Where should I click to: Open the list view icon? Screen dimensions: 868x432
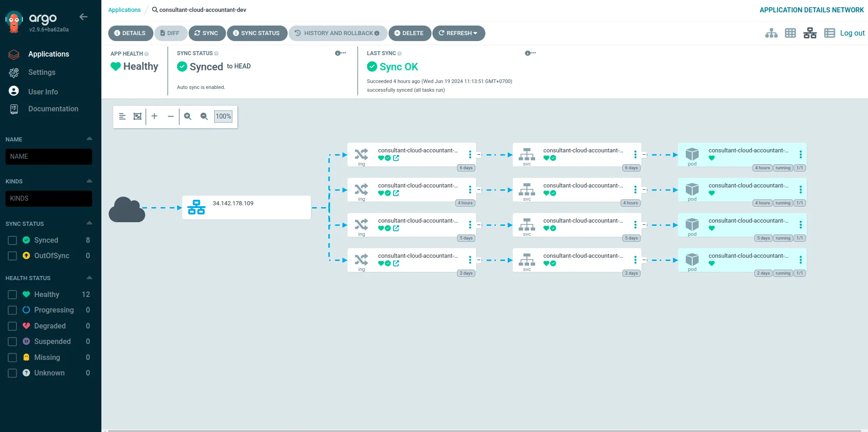tap(830, 33)
